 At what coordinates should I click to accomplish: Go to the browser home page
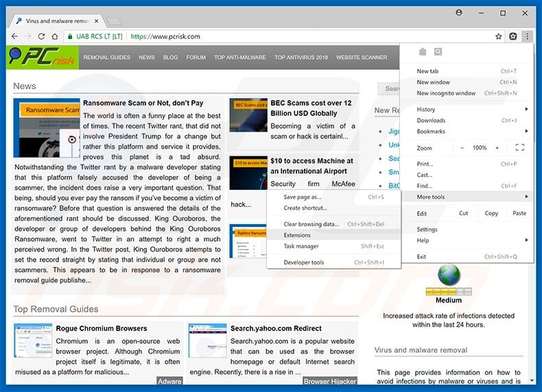tap(55, 36)
